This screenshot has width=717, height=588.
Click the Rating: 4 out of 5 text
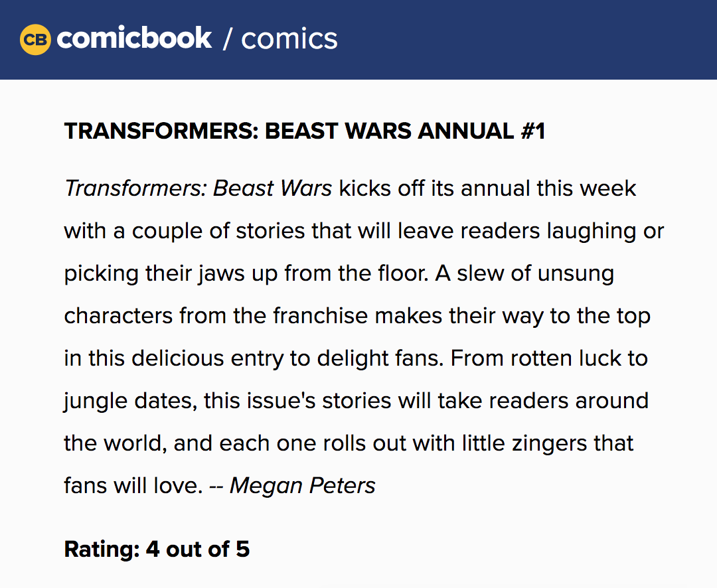[x=157, y=549]
